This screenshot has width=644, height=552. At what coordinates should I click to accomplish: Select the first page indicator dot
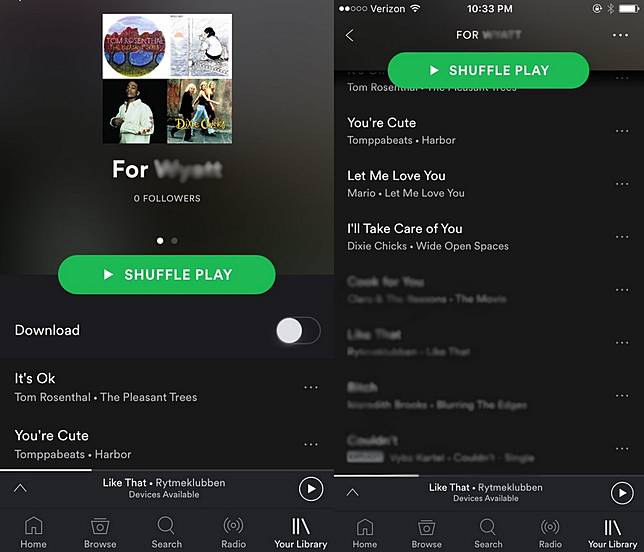pos(160,241)
